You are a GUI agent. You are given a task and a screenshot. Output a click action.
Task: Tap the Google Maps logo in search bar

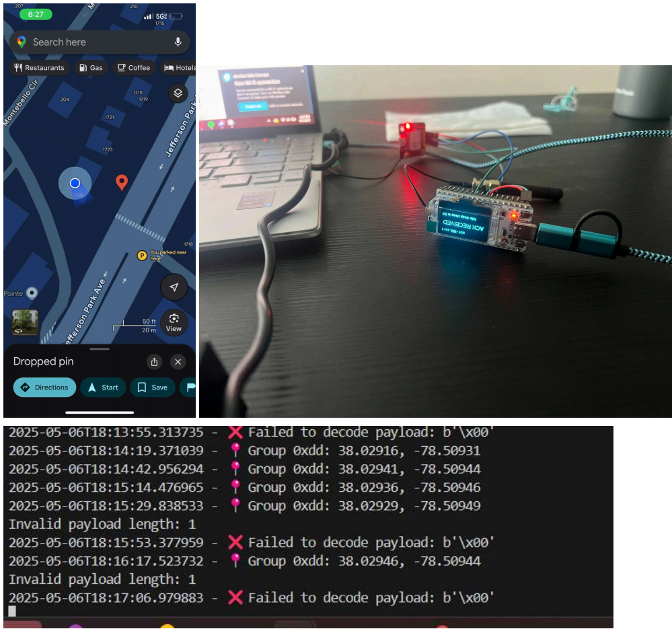coord(22,42)
